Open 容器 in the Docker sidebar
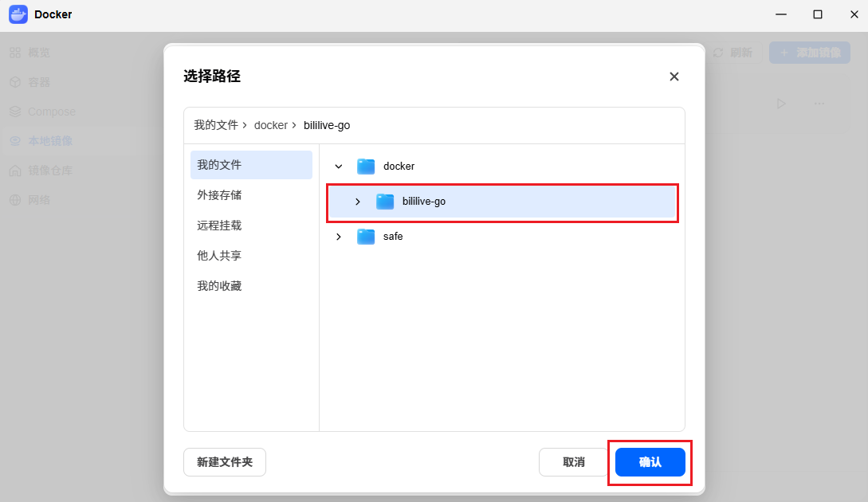The width and height of the screenshot is (868, 502). (39, 82)
